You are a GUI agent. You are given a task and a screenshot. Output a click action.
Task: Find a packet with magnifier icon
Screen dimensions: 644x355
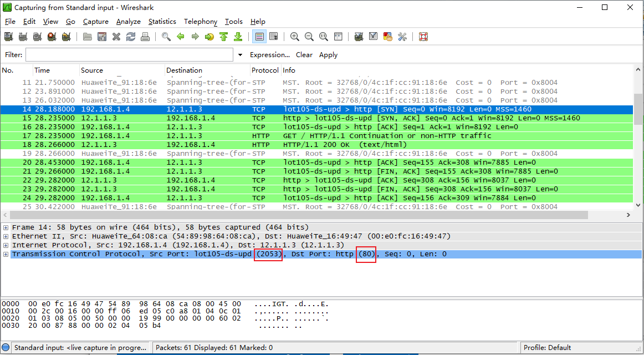[166, 37]
